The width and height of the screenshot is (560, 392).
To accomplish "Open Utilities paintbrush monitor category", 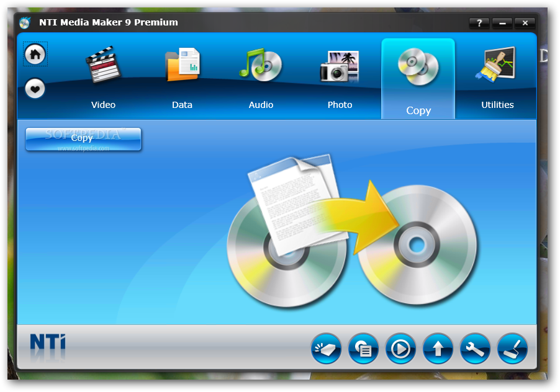I will pyautogui.click(x=497, y=78).
